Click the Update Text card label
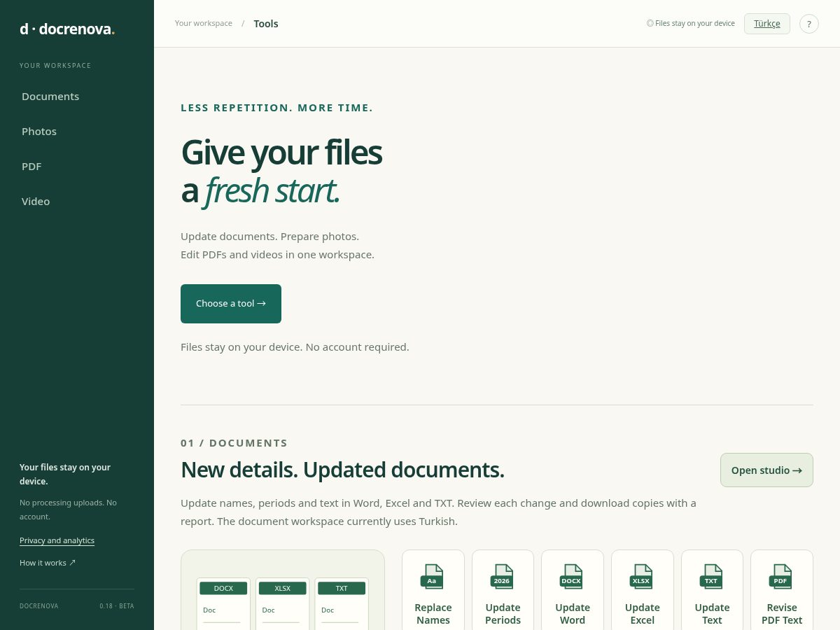 coord(712,614)
